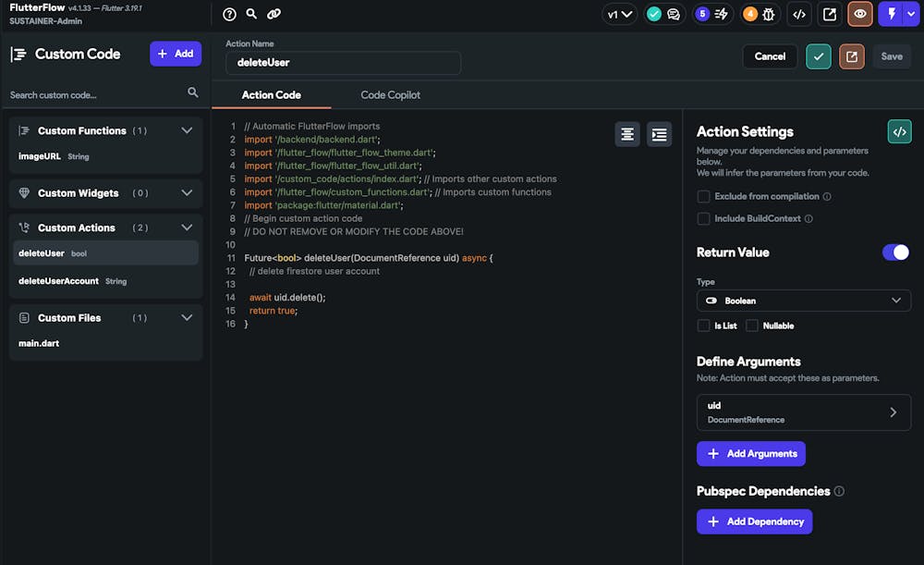The width and height of the screenshot is (924, 565).
Task: Click the format code icon in editor
Action: tap(627, 134)
